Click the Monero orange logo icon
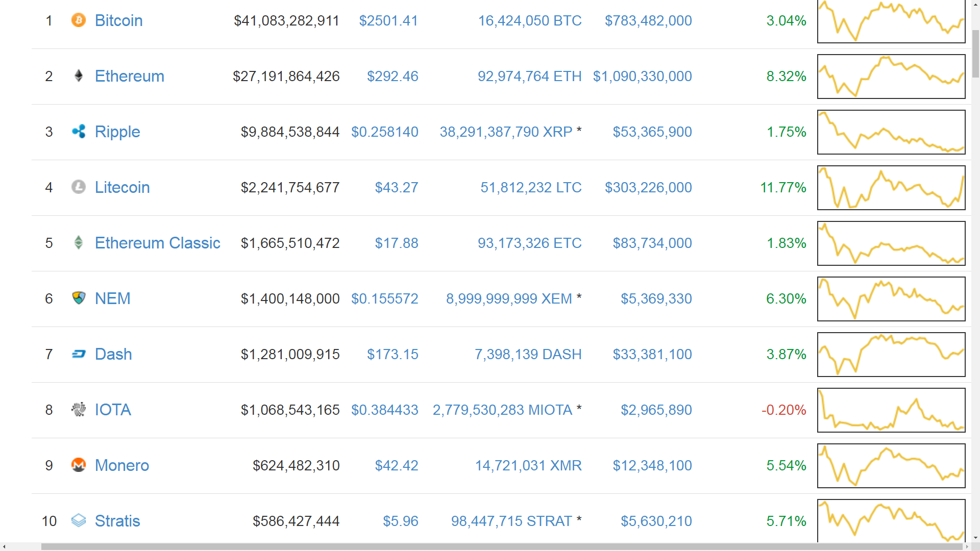This screenshot has width=980, height=551. pos(78,465)
